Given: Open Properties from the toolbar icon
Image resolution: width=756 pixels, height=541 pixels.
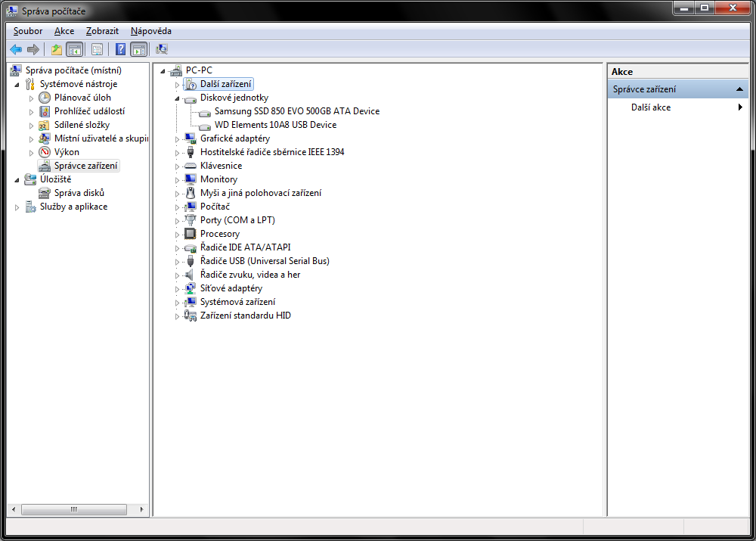Looking at the screenshot, I should coord(97,50).
